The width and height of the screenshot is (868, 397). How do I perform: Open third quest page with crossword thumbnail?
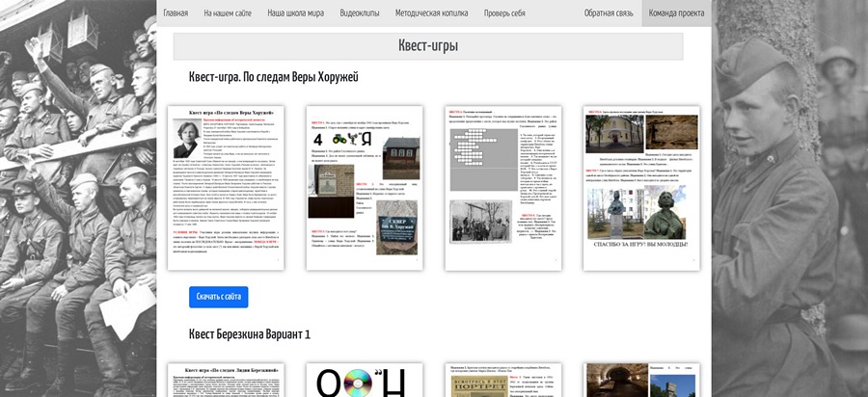503,188
